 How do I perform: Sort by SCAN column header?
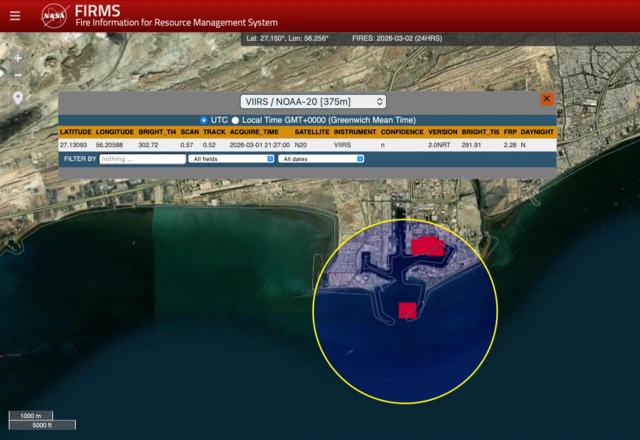tap(190, 132)
